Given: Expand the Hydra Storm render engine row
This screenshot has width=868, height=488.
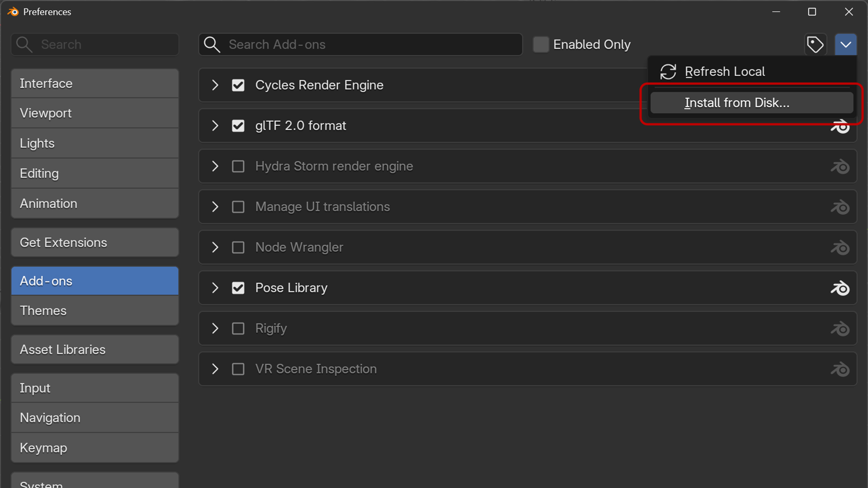Looking at the screenshot, I should click(x=215, y=166).
